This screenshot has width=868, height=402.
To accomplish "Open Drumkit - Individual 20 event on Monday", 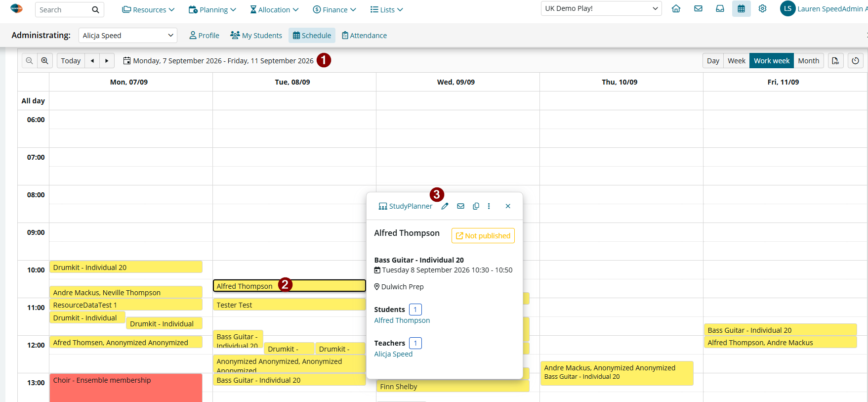I will pos(126,267).
